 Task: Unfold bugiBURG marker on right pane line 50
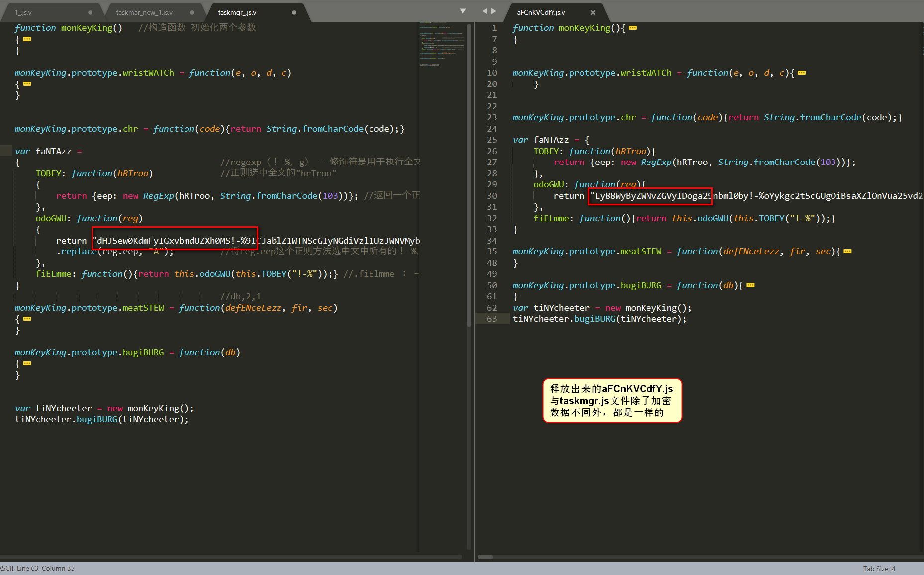[751, 285]
